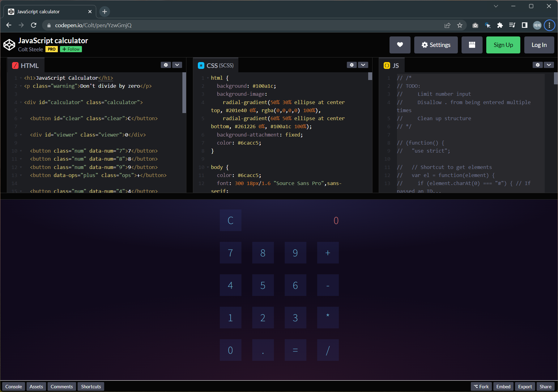The height and width of the screenshot is (392, 558).
Task: Click calculator multiply operator
Action: pyautogui.click(x=328, y=318)
